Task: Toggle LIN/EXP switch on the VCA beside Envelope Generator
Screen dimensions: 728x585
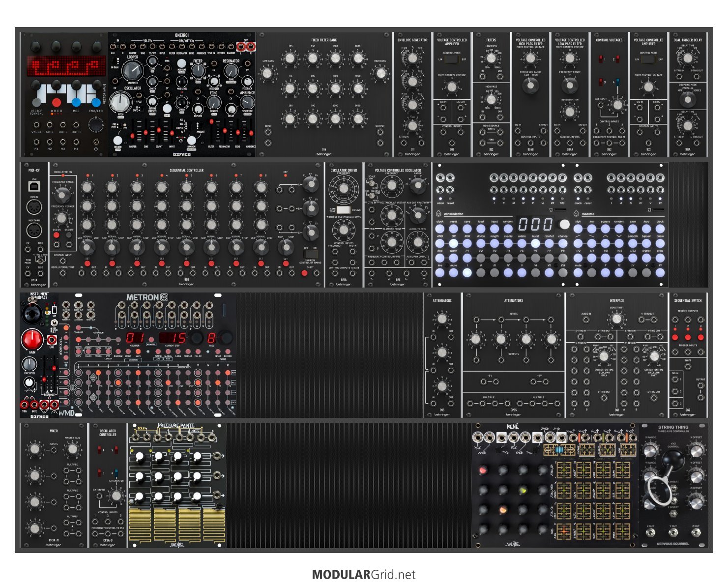Action: 452,59
